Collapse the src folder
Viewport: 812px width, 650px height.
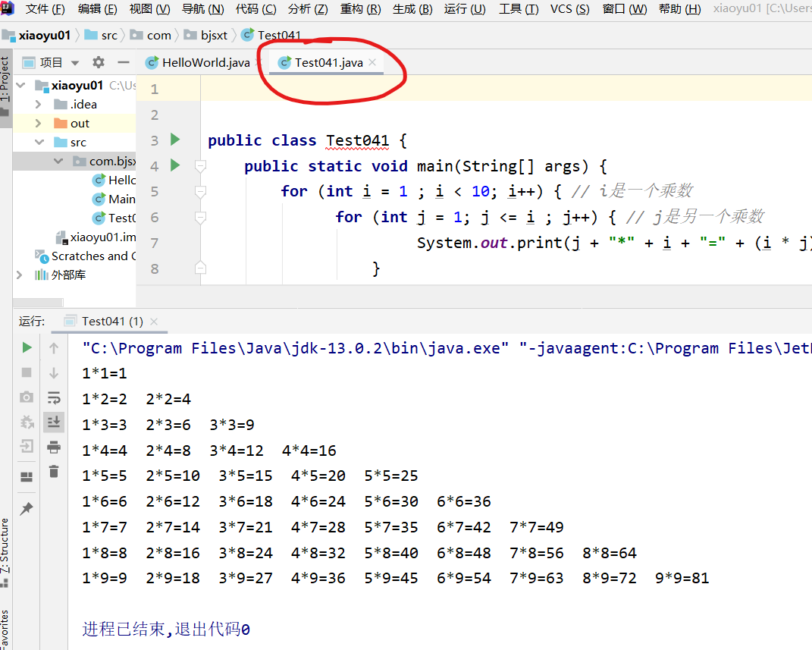pyautogui.click(x=39, y=142)
